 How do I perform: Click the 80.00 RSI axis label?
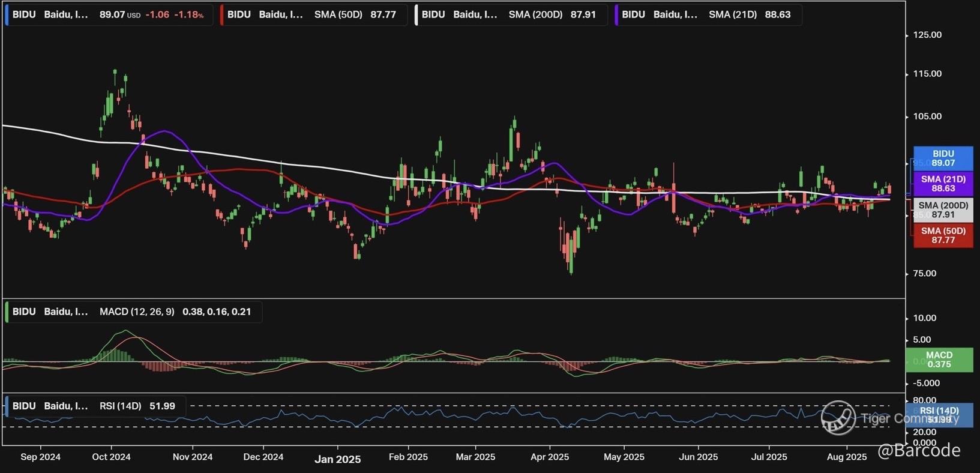pyautogui.click(x=924, y=400)
